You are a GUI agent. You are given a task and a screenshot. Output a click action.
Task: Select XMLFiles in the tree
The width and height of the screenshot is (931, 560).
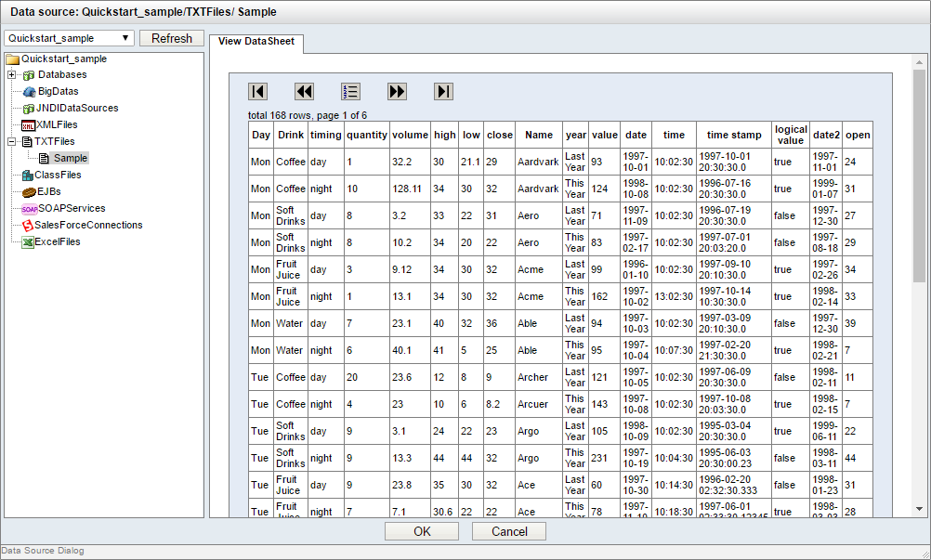[57, 124]
